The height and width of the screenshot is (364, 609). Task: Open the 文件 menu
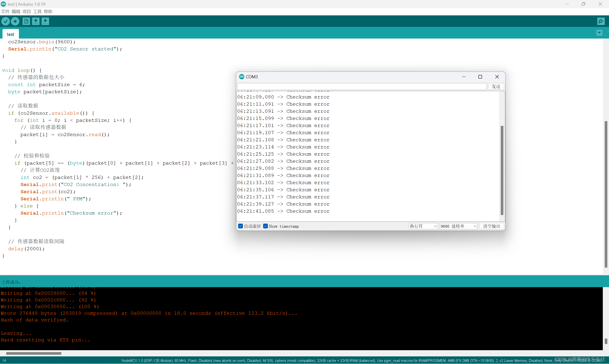coord(5,11)
